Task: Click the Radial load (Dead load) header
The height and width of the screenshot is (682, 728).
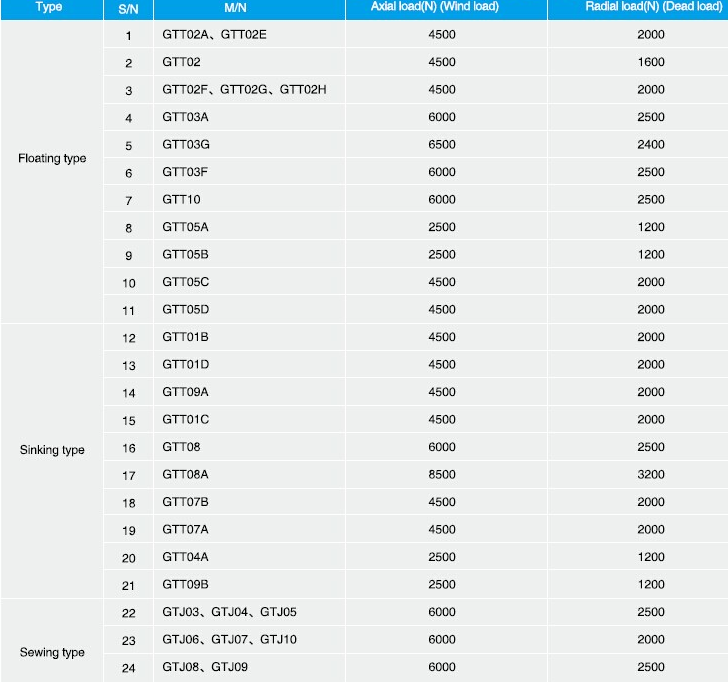Action: (x=650, y=7)
